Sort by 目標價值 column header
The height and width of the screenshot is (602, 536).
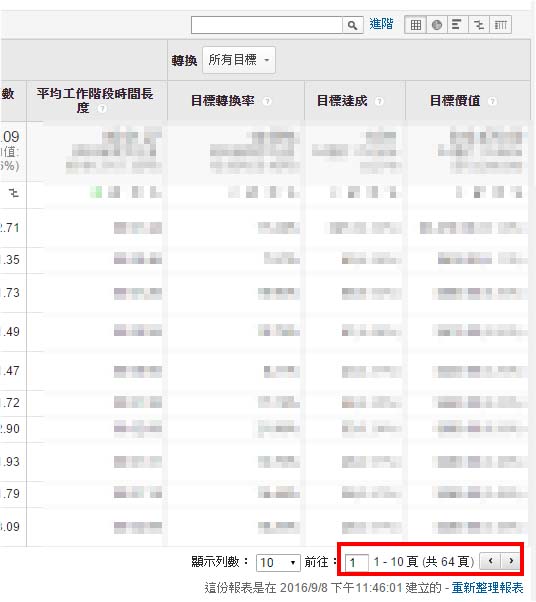click(x=455, y=101)
